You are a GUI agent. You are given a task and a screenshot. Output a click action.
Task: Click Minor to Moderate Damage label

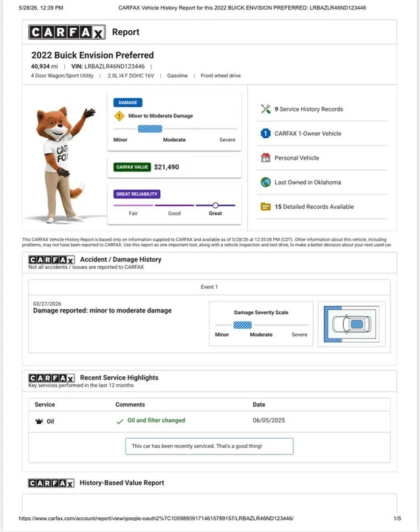click(x=160, y=116)
